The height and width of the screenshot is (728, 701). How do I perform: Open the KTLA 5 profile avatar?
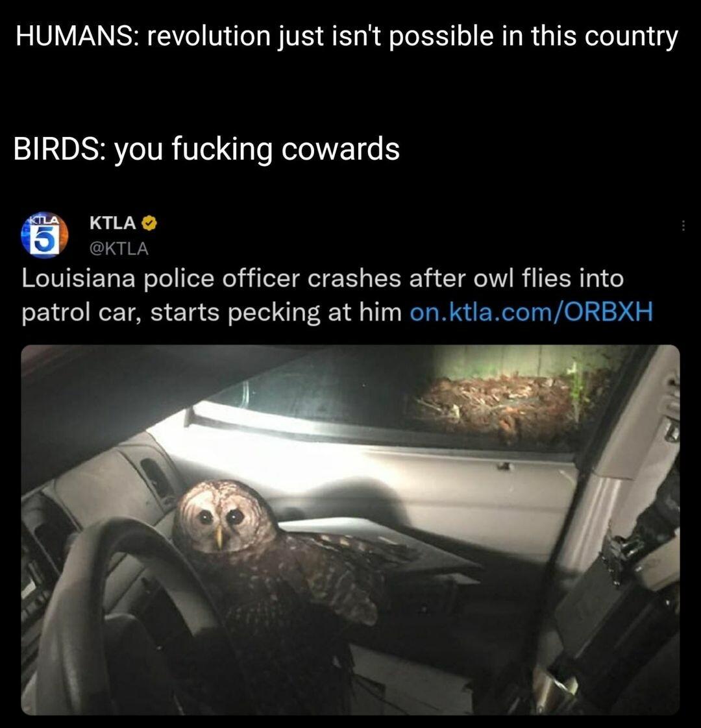(x=45, y=236)
